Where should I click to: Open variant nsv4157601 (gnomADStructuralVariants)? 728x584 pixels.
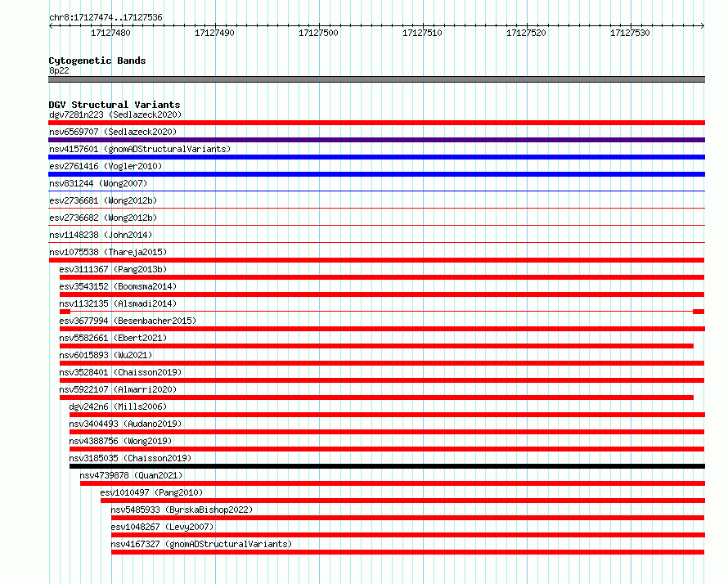(140, 149)
